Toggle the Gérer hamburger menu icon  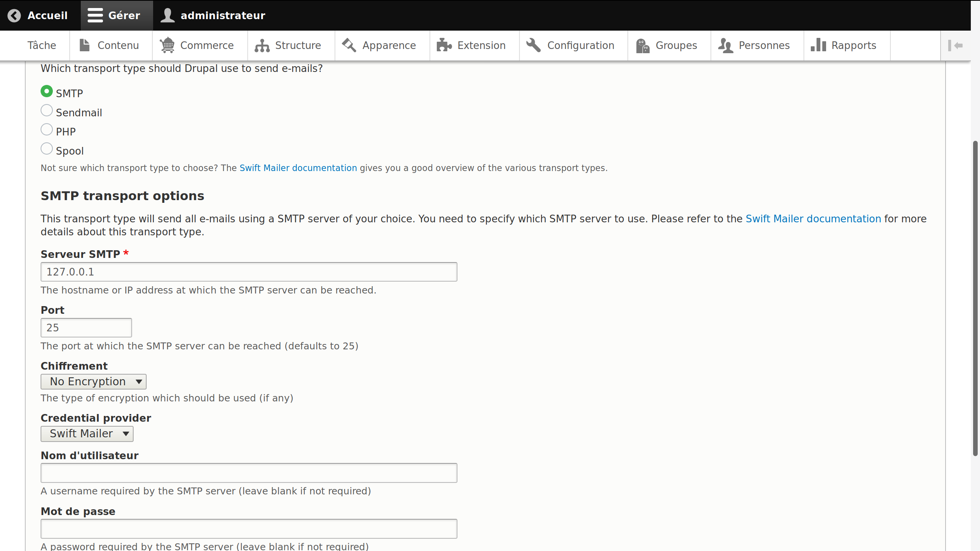95,15
